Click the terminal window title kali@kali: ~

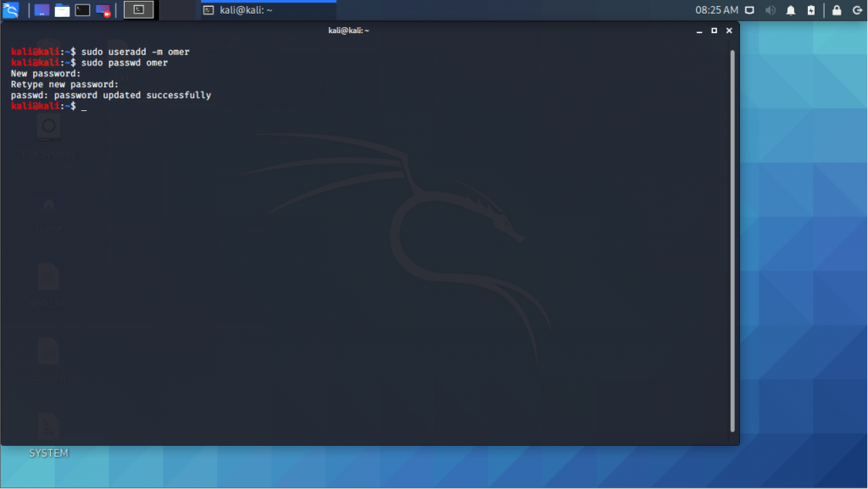coord(348,31)
